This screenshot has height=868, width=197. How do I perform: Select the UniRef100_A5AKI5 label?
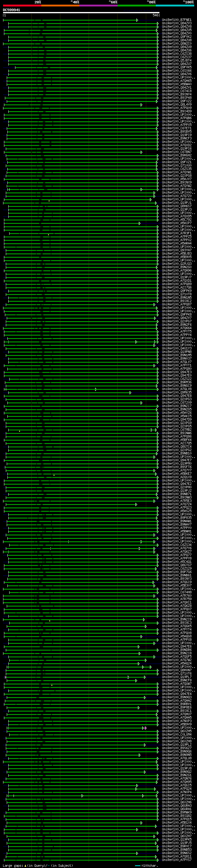(177, 416)
